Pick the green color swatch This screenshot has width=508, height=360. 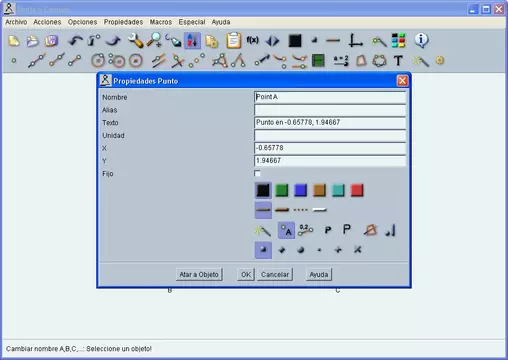coord(282,190)
